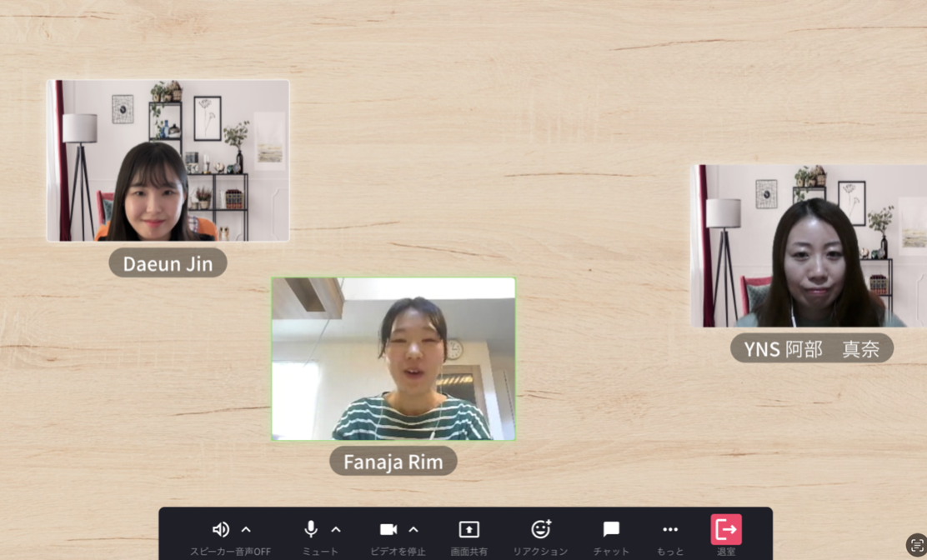Start screen sharing (画面共有)
This screenshot has width=927, height=560.
pyautogui.click(x=469, y=529)
